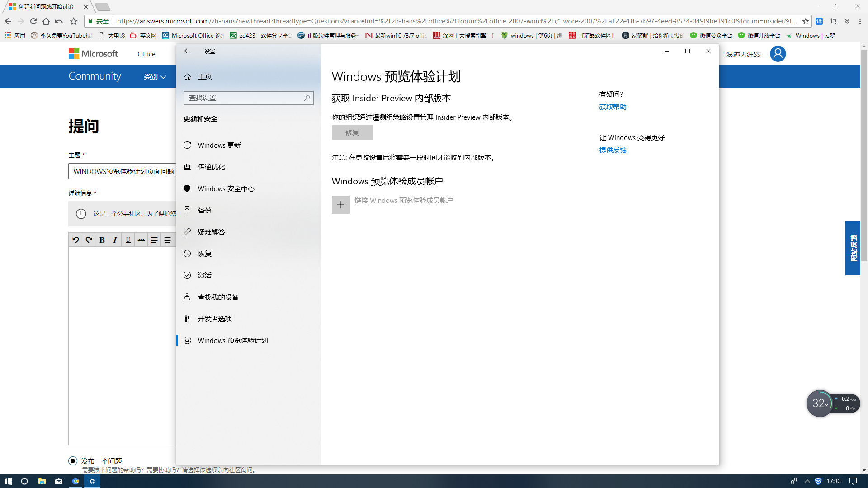Click the 主题 subject input field
The image size is (868, 488).
click(x=122, y=172)
